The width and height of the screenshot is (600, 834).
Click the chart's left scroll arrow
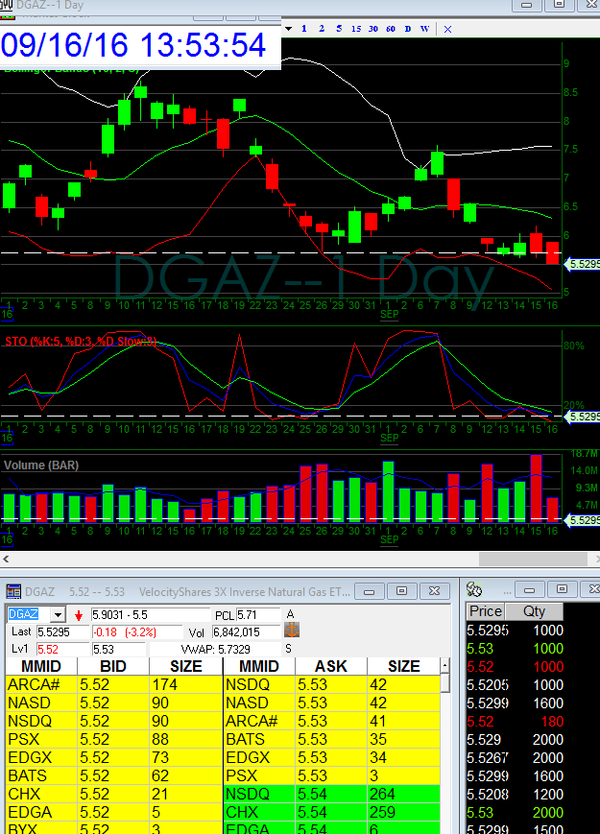6,558
